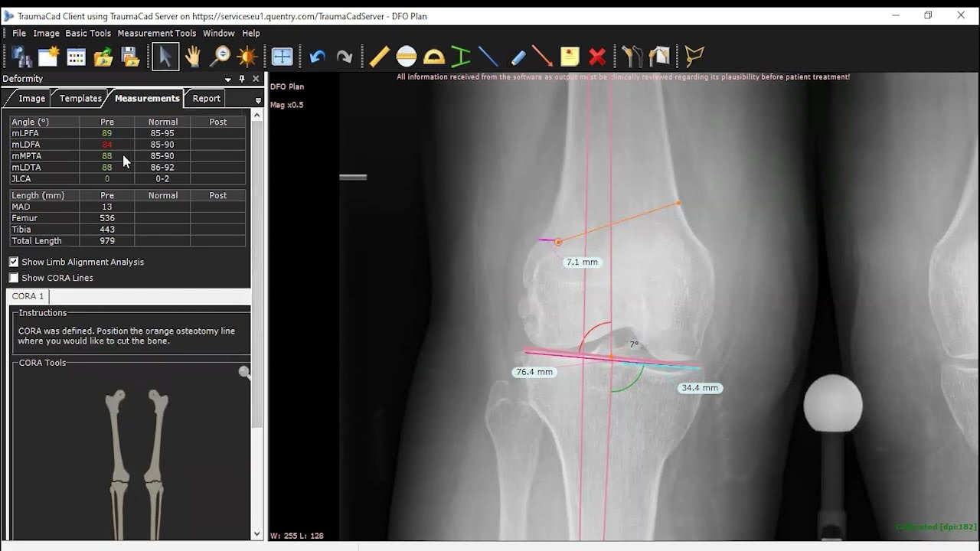Click the magnifier in CORA Tools
Viewport: 980px width, 551px height.
point(244,373)
